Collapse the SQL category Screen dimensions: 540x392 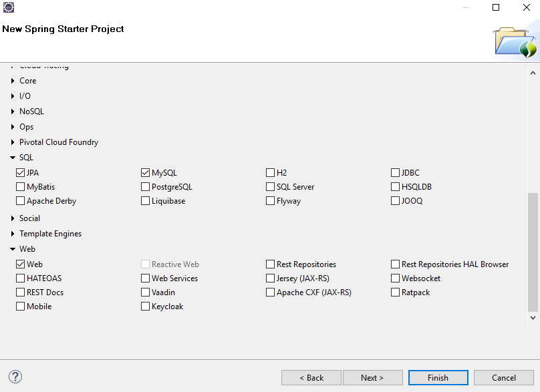pyautogui.click(x=13, y=158)
